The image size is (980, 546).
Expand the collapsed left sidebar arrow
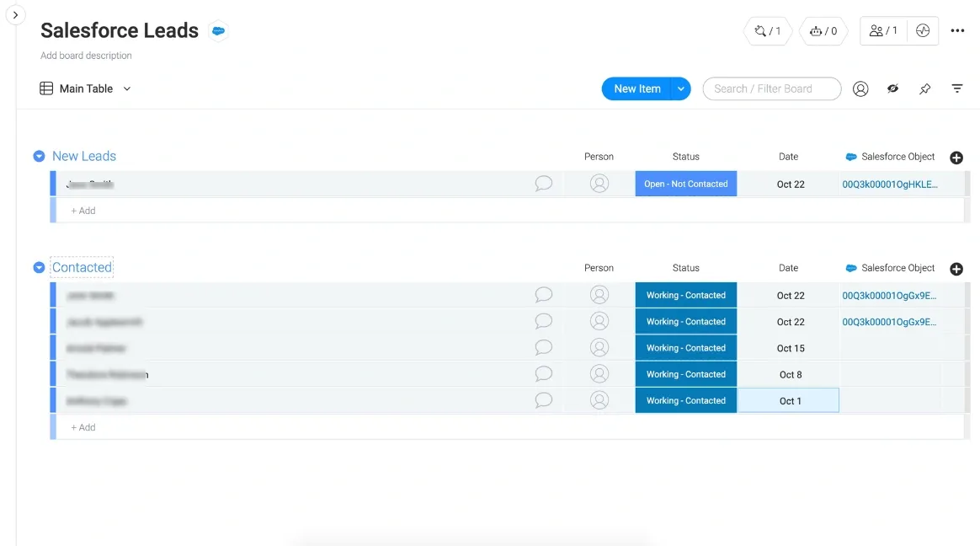point(15,14)
